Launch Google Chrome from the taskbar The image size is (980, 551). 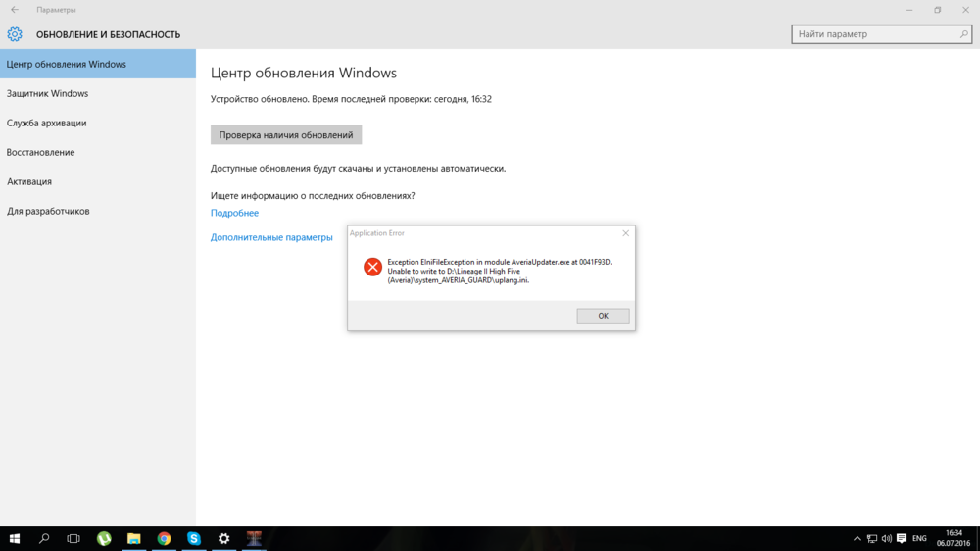point(164,538)
